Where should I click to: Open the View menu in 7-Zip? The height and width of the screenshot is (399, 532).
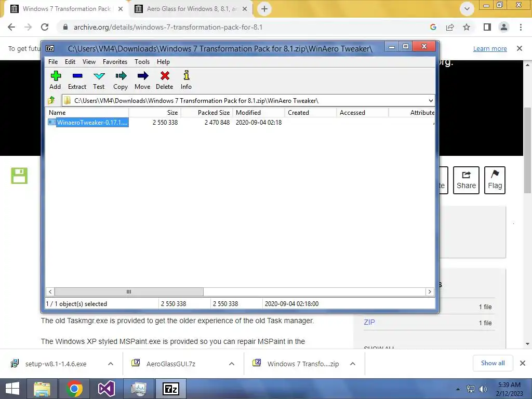[89, 62]
